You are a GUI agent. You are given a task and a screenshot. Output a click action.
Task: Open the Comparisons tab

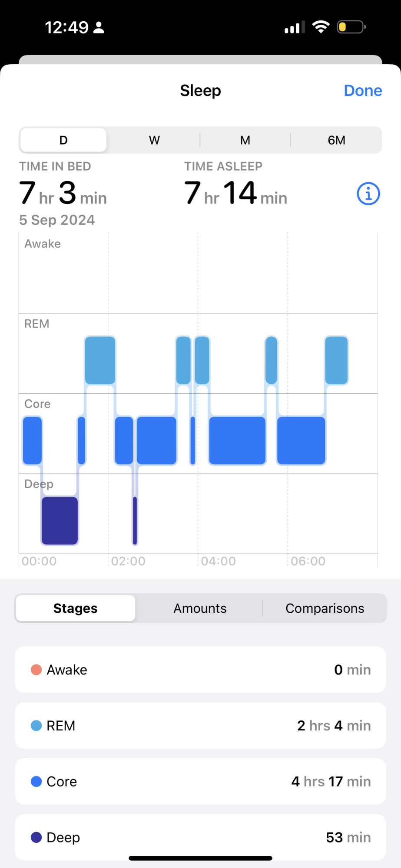(x=325, y=608)
